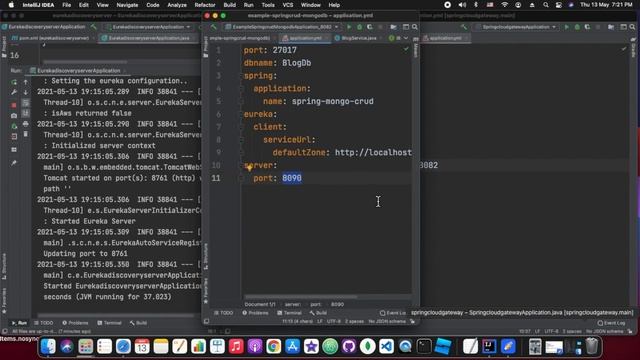Open SpringcloudgatewayApplication run configuration dropdown
The image size is (640, 360).
[516, 27]
